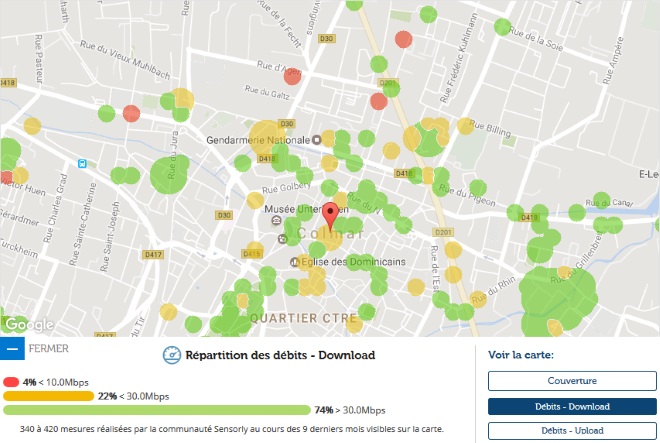Click the green 74% legend bar
This screenshot has height=443, width=660.
point(157,410)
